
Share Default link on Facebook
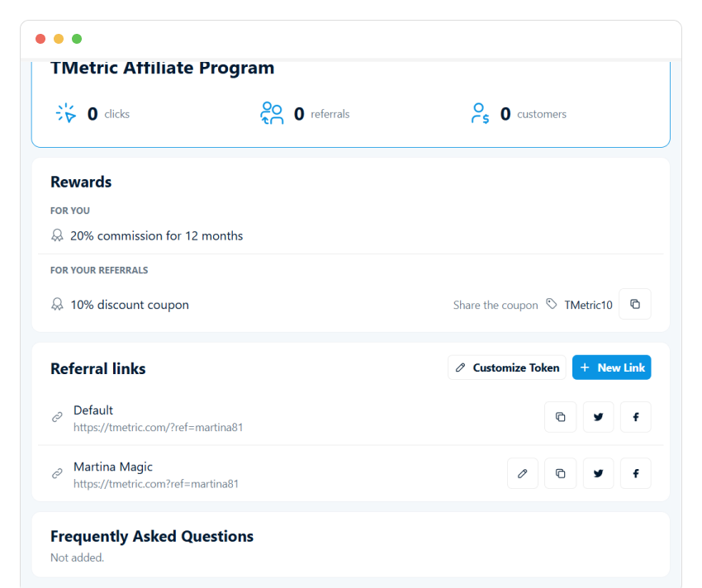tap(636, 417)
